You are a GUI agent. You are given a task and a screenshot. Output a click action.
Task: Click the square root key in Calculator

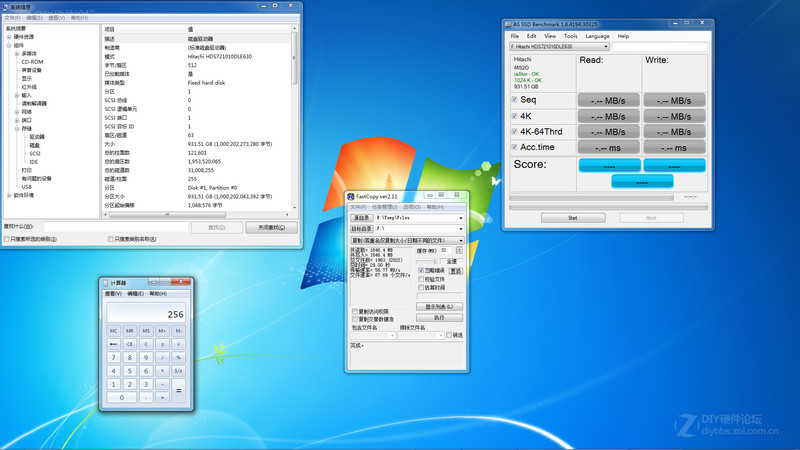click(178, 343)
